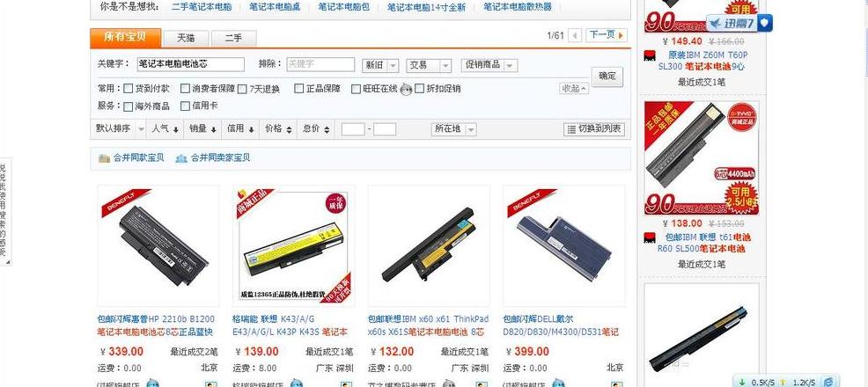Sort results by 销量

pyautogui.click(x=202, y=128)
